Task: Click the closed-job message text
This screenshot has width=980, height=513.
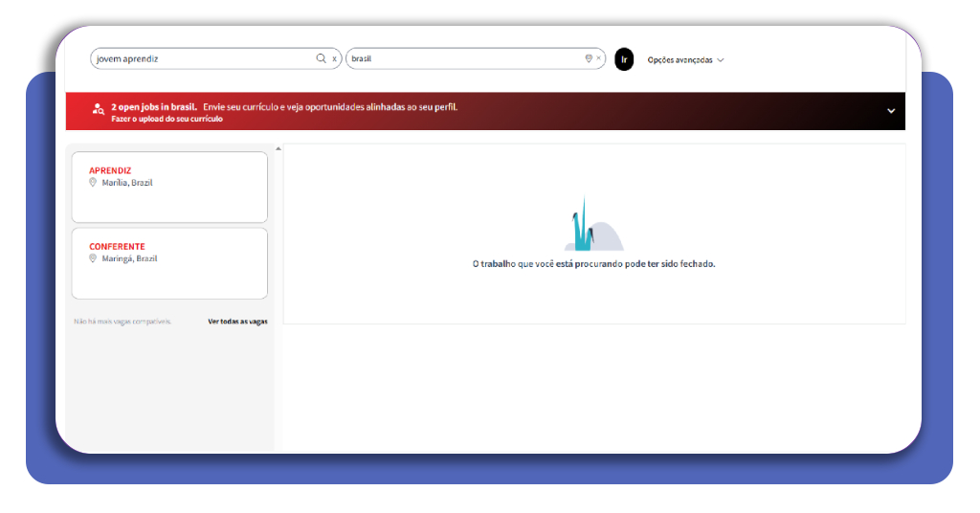Action: [593, 264]
